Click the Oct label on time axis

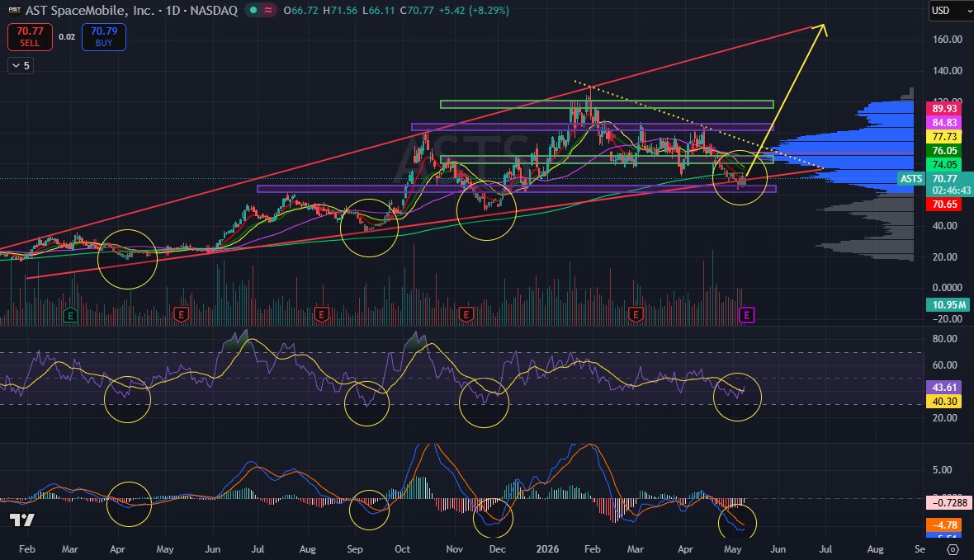[402, 549]
